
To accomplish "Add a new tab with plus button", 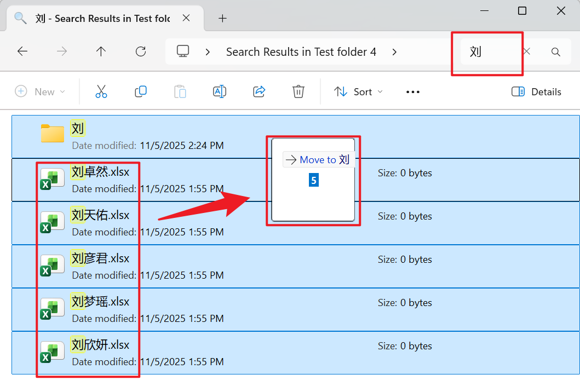I will [222, 18].
